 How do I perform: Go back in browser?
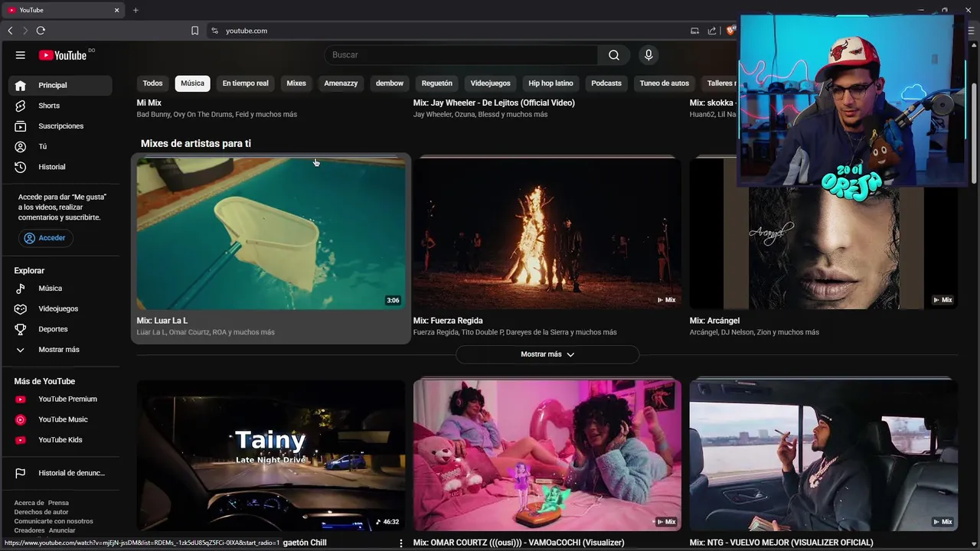coord(10,31)
